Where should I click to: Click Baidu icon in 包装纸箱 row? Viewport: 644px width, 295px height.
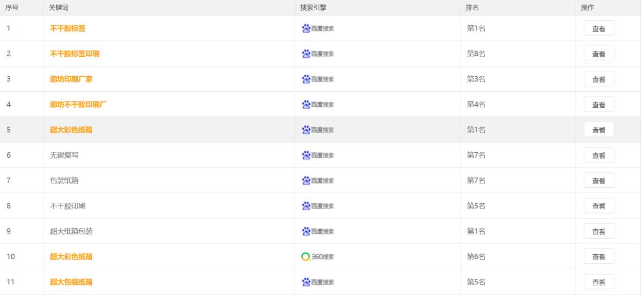318,181
